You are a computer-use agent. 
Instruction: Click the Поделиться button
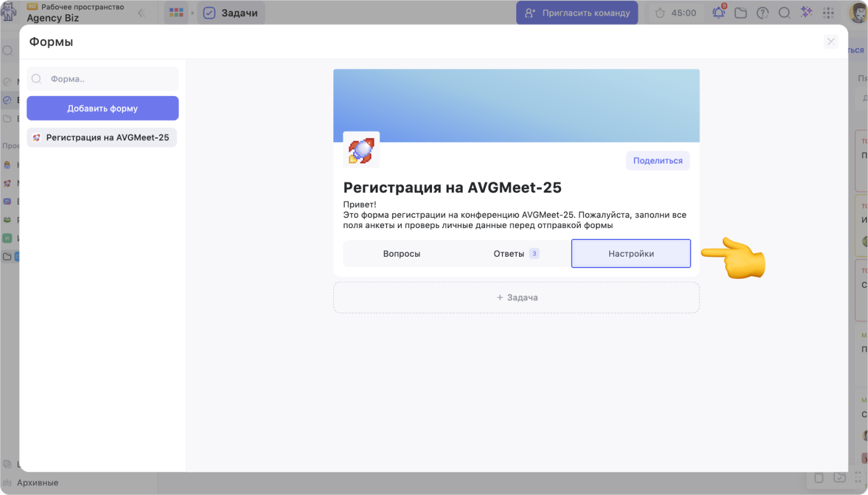click(658, 161)
